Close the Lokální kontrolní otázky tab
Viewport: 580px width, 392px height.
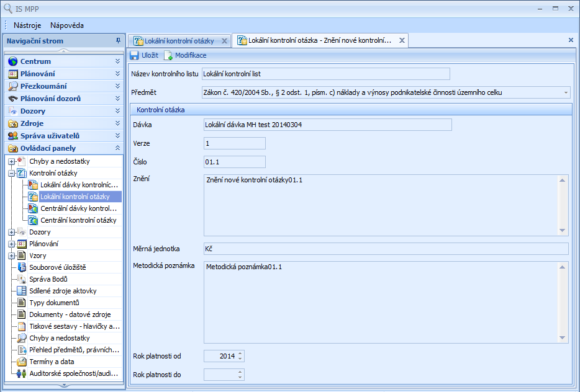pos(225,41)
